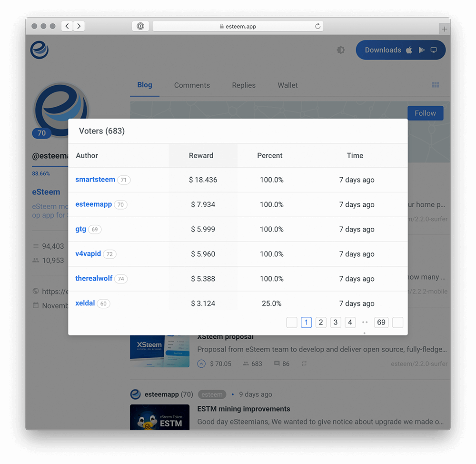This screenshot has width=476, height=464.
Task: Sort voters by Percent column header
Action: coord(270,156)
